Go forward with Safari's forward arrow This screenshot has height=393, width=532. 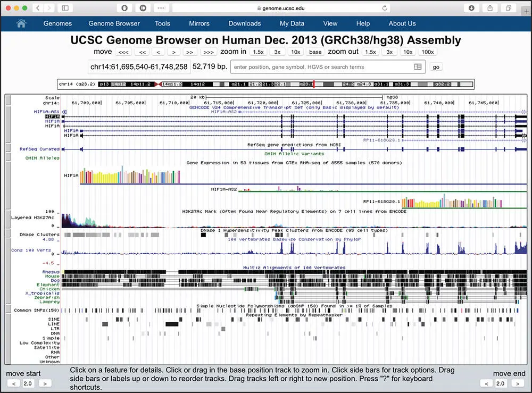(x=49, y=8)
